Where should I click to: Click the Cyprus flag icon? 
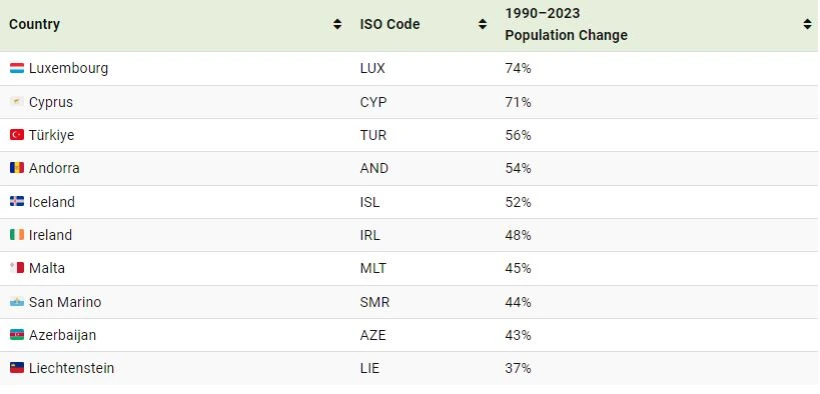point(17,102)
